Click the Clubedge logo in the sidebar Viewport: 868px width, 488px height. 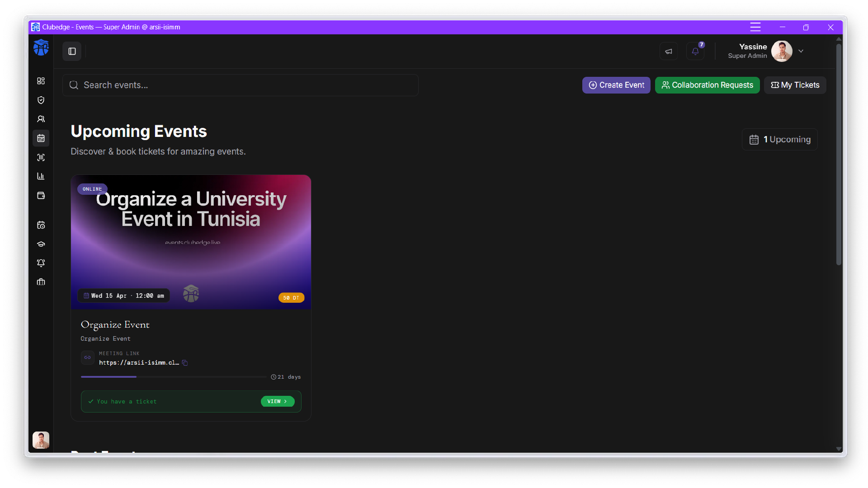(41, 47)
